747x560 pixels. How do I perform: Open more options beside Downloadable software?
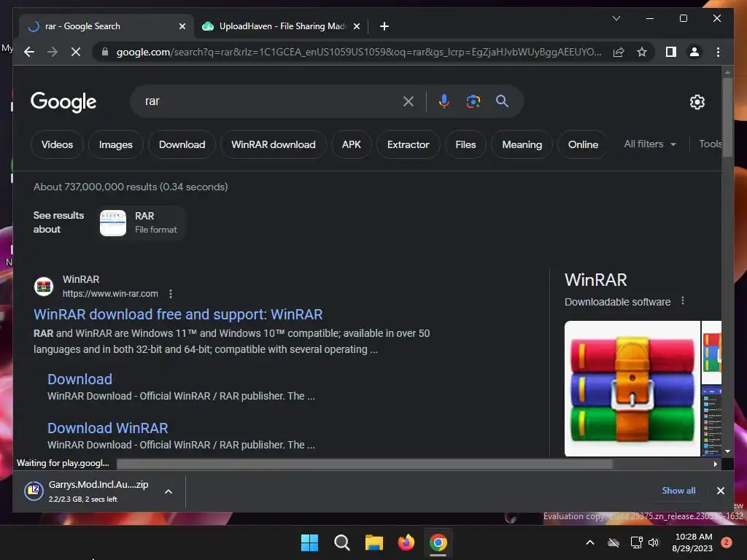pyautogui.click(x=683, y=301)
